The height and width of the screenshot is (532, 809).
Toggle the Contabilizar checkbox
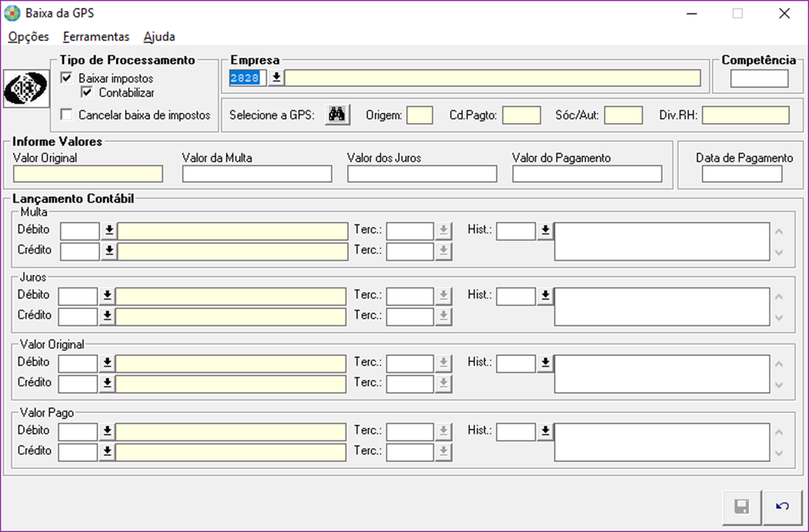[x=87, y=92]
